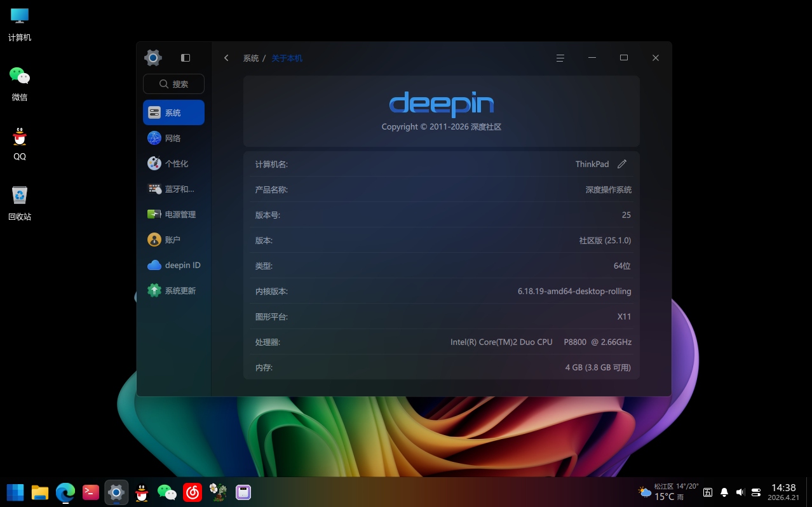This screenshot has width=812, height=507.
Task: Open the 蓝牙和... (Bluetooth and devices) category
Action: click(173, 189)
